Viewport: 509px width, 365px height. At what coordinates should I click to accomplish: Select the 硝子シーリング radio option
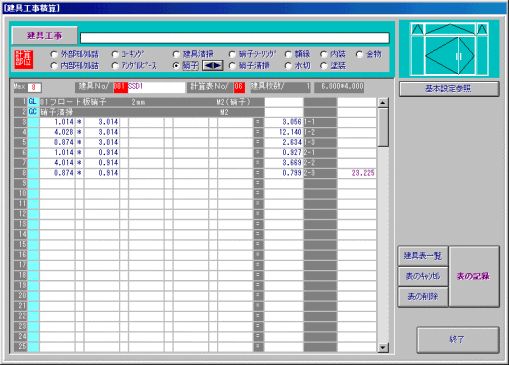[232, 54]
